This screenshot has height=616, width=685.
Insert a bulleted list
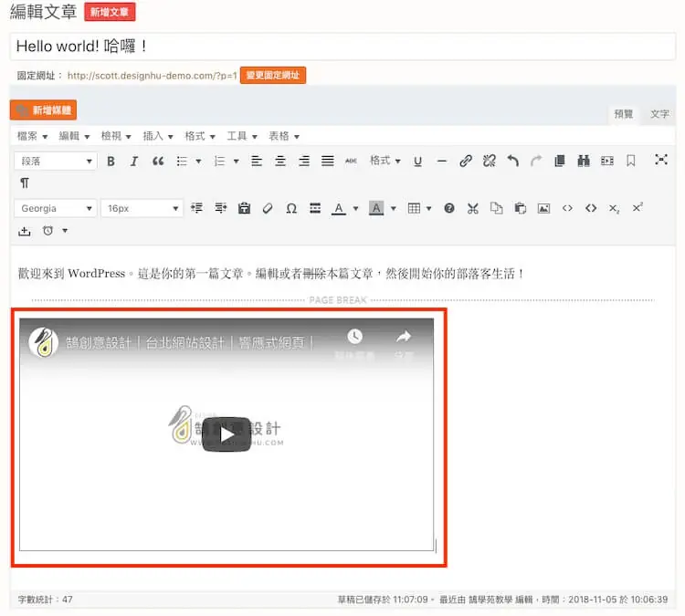click(182, 162)
